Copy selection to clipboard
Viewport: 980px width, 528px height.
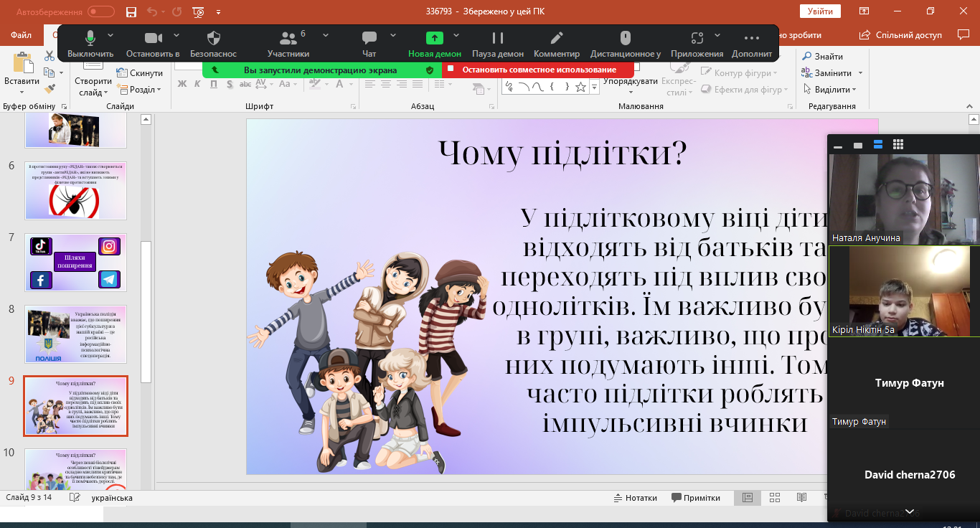click(48, 72)
